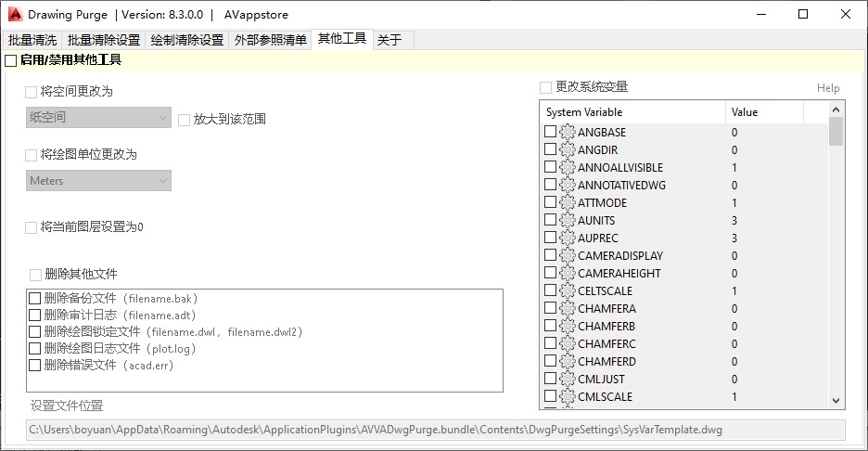Click the gear icon next to AUNITS
The width and height of the screenshot is (868, 451).
point(568,221)
